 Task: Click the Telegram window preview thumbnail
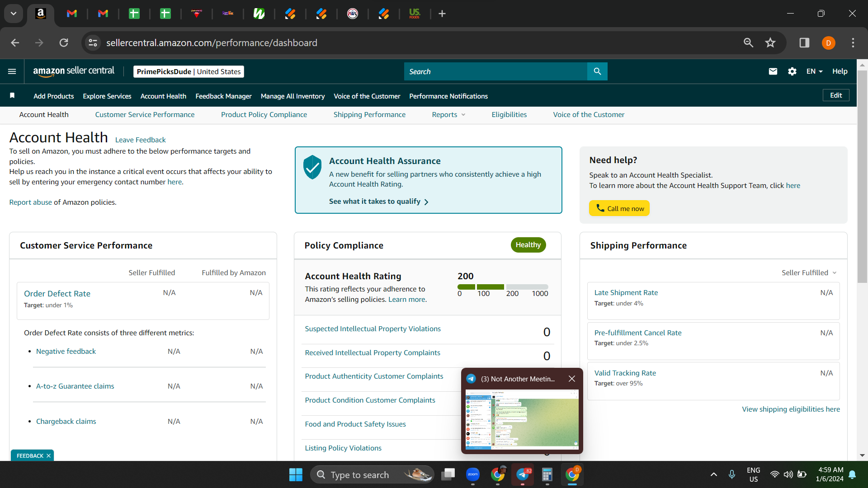point(522,419)
